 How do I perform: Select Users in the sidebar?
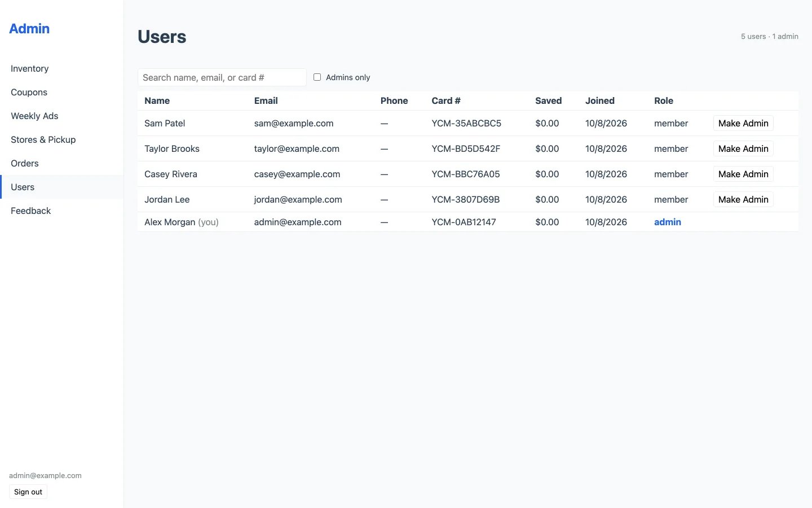tap(62, 187)
